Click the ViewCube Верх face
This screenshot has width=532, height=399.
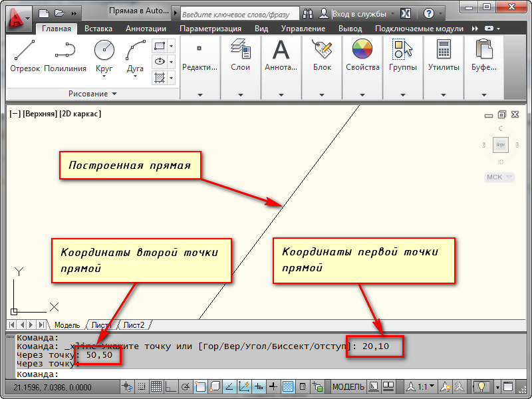point(501,145)
